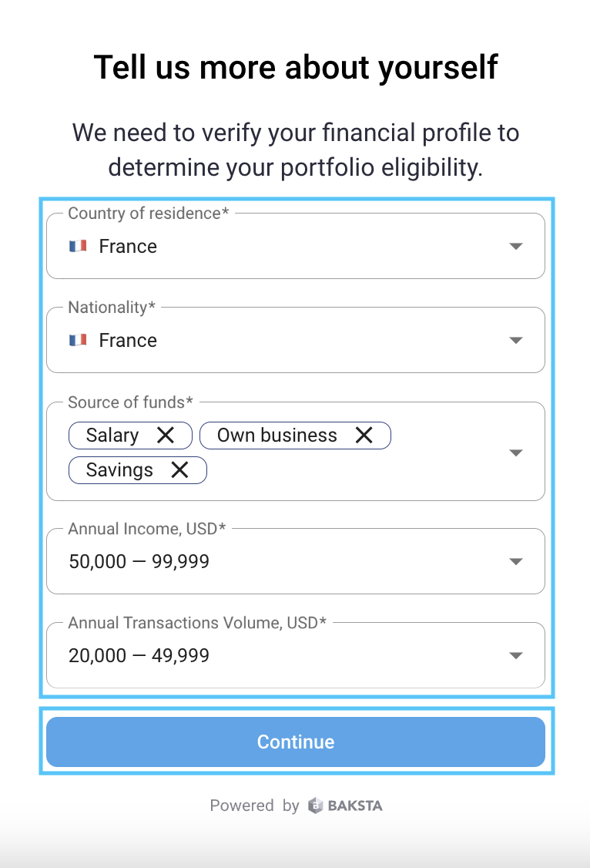The height and width of the screenshot is (868, 590).
Task: Expand Country of residence dropdown arrow
Action: 516,247
